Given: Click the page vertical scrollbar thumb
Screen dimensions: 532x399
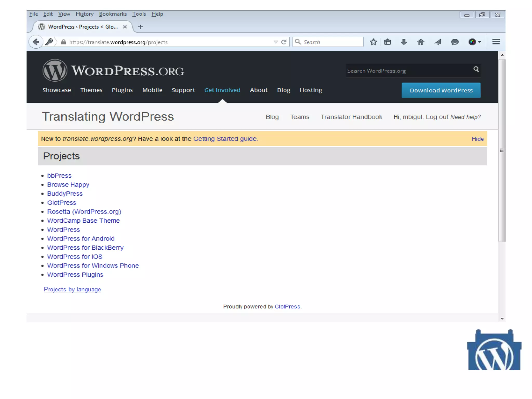Looking at the screenshot, I should pyautogui.click(x=502, y=150).
